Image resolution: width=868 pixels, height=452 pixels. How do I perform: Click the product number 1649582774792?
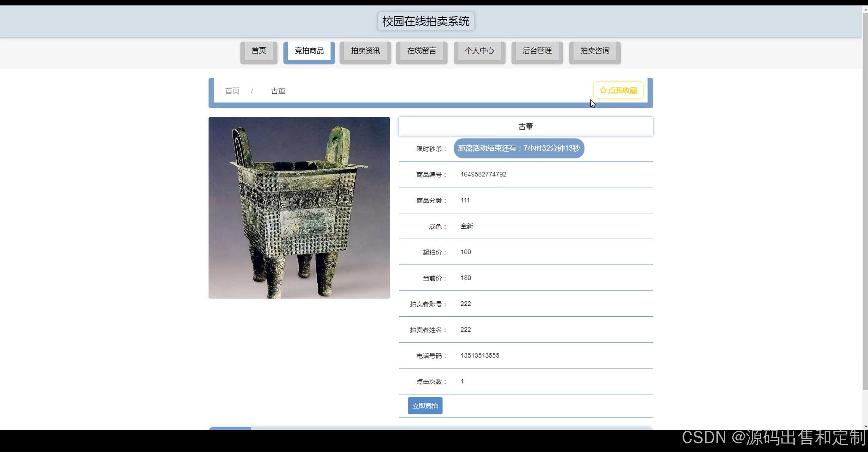click(x=483, y=174)
